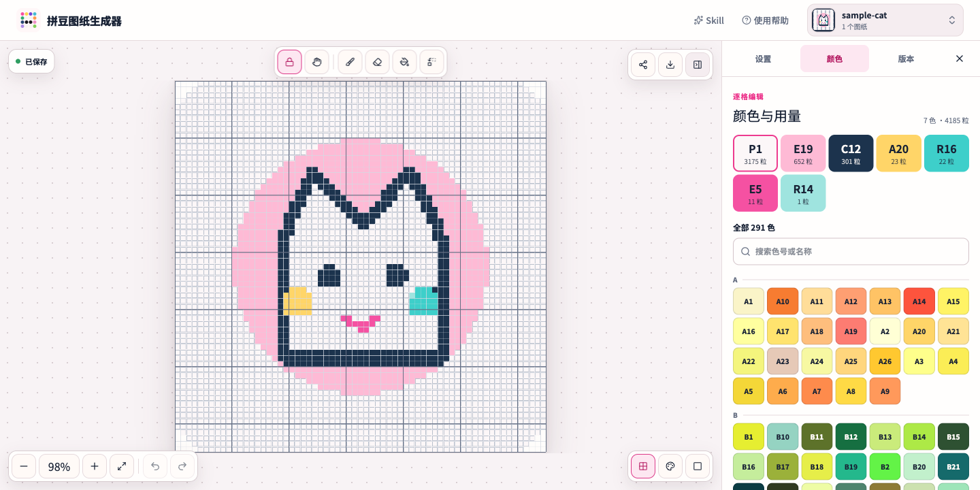Zoom in with the plus button
980x490 pixels.
click(x=95, y=466)
